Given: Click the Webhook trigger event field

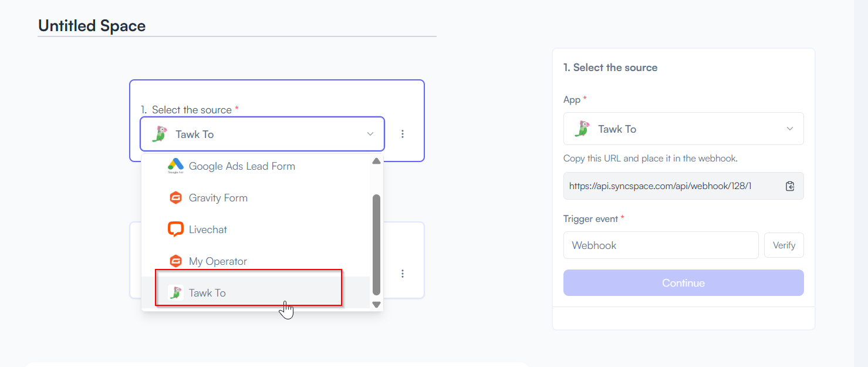Looking at the screenshot, I should pyautogui.click(x=661, y=245).
